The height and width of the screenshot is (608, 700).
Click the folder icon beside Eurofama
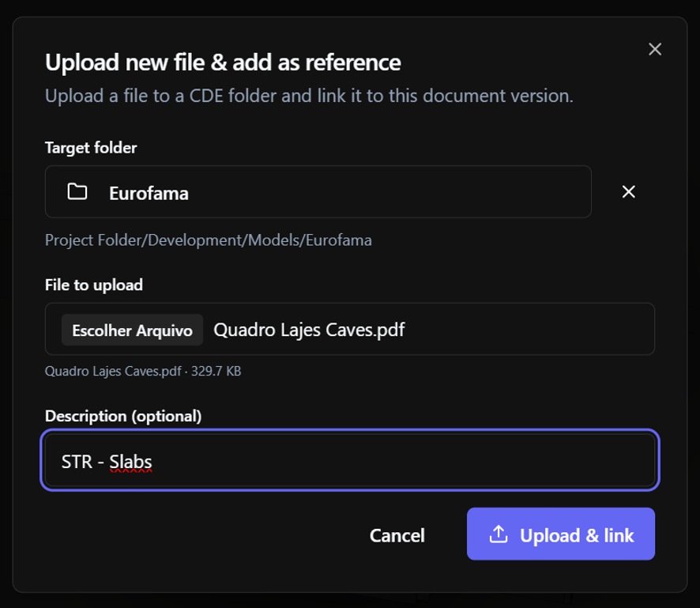[77, 191]
